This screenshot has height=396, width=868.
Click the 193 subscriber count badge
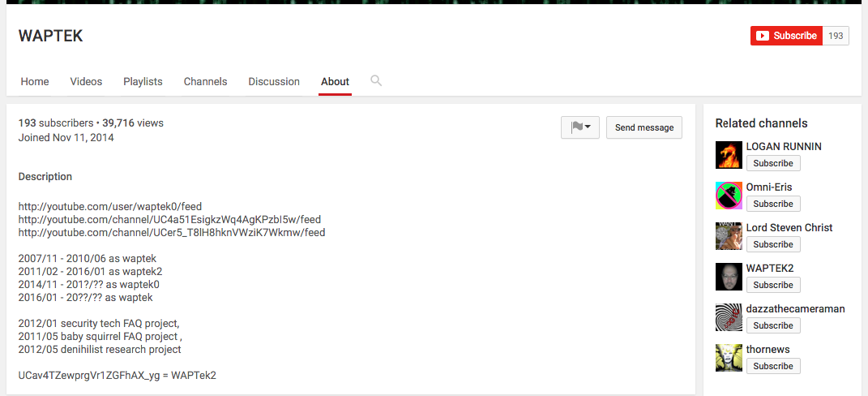click(836, 36)
